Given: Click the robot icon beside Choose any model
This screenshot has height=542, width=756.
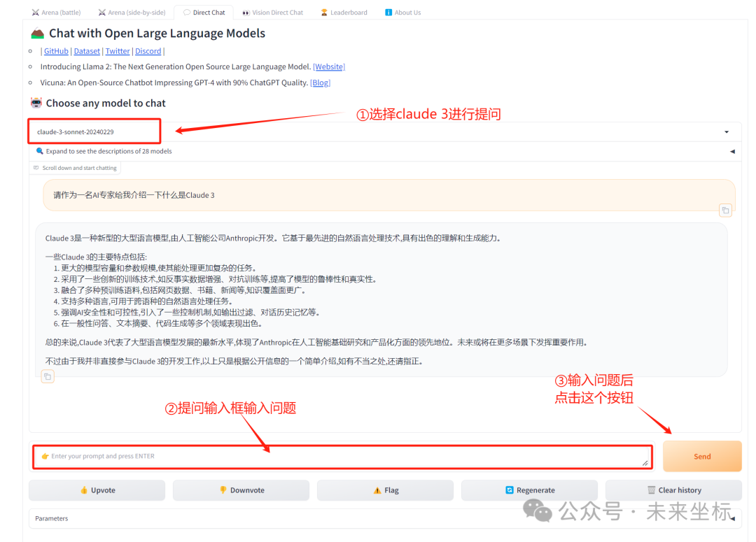Looking at the screenshot, I should (x=36, y=103).
